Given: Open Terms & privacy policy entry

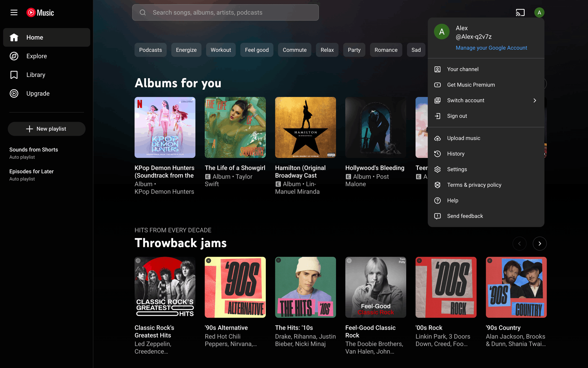Looking at the screenshot, I should coord(486,185).
